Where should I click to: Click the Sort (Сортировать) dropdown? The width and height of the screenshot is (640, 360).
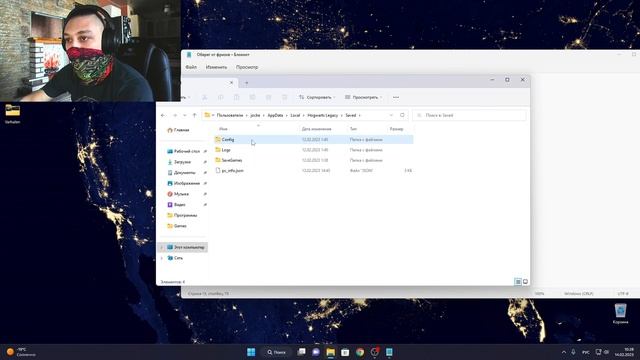(x=317, y=97)
